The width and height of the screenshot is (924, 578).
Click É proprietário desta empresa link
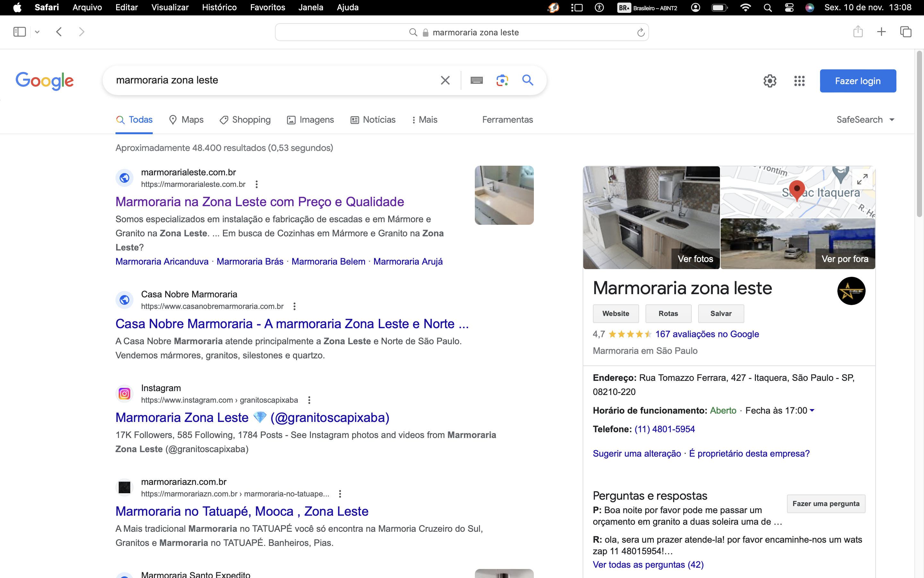point(749,453)
